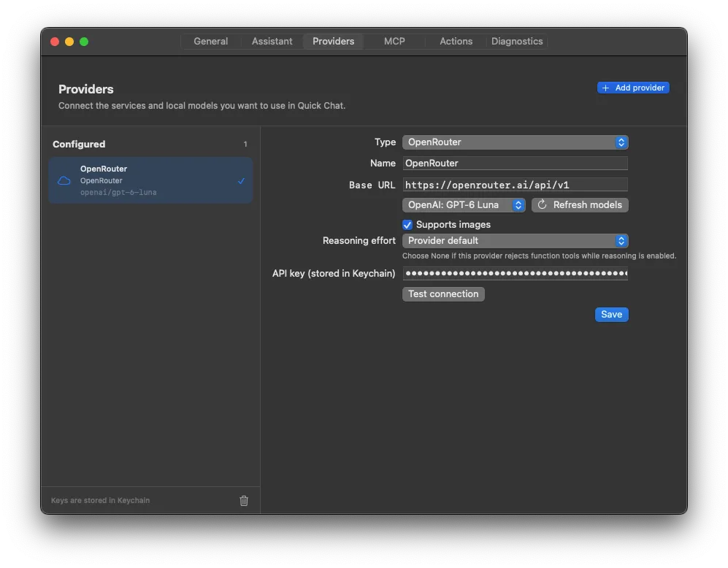Screen dimensions: 728x568
Task: Toggle the Supports images checkbox
Action: coord(407,225)
